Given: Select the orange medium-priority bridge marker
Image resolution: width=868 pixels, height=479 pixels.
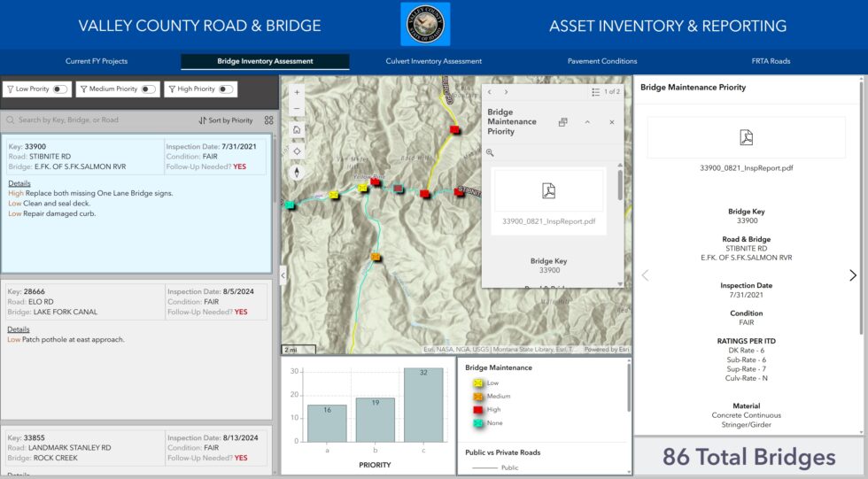Looking at the screenshot, I should (376, 257).
